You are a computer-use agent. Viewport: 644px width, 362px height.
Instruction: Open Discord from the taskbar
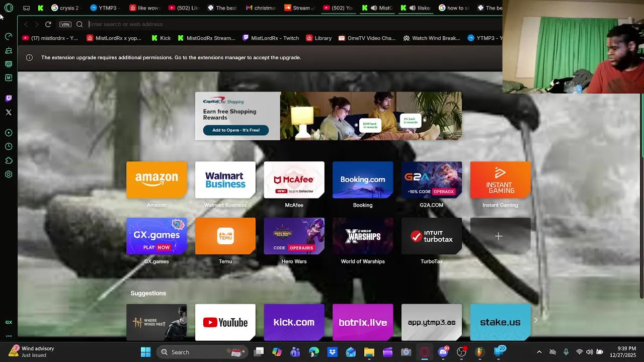(443, 352)
